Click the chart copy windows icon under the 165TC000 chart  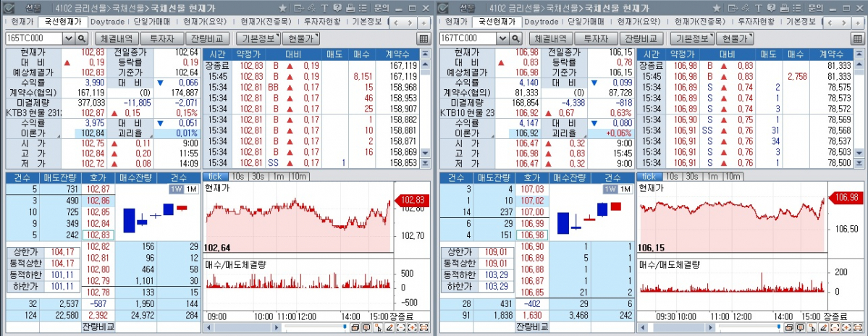click(355, 328)
